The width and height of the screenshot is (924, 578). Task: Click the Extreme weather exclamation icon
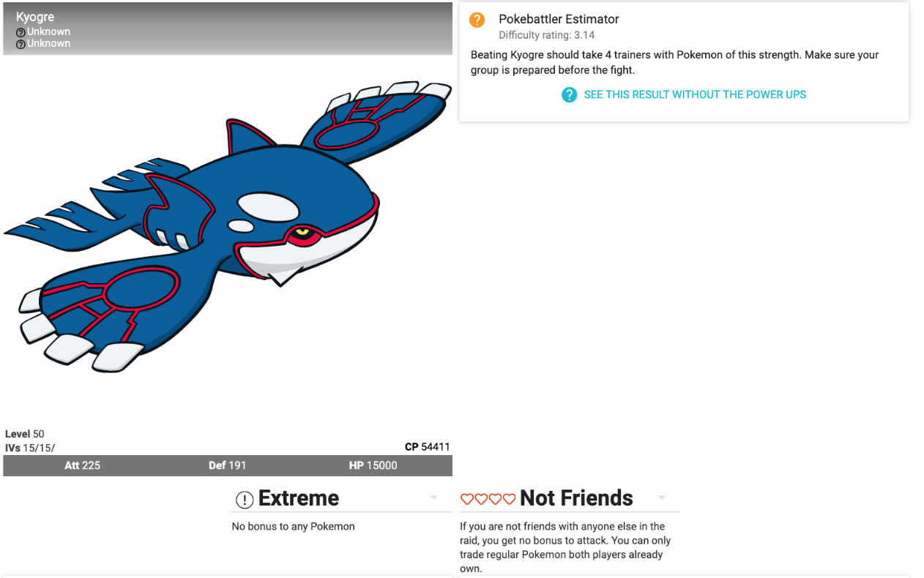tap(244, 500)
